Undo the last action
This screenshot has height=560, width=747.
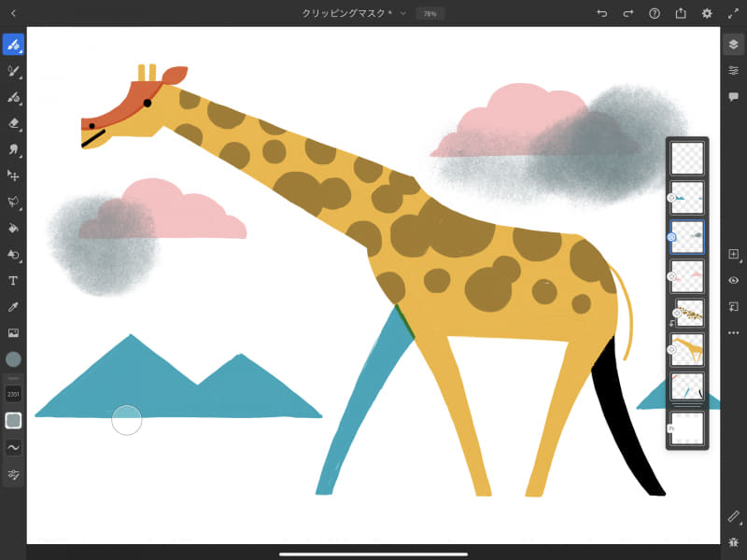point(602,13)
